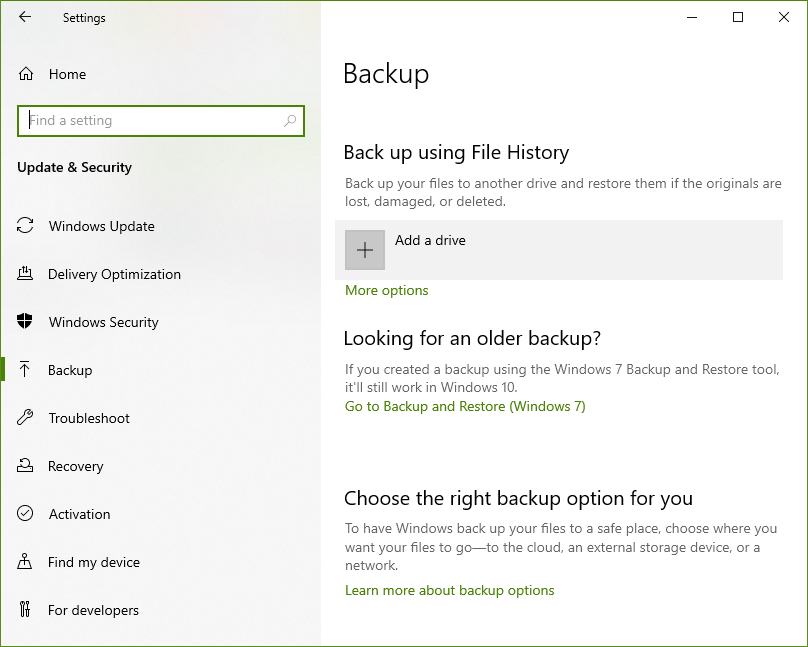Click the Delivery Optimization icon
This screenshot has height=647, width=808.
click(x=25, y=274)
